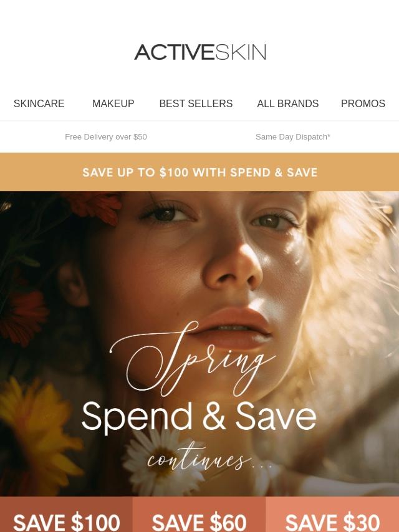Select the SAVE $100 offer tile

coord(66,515)
